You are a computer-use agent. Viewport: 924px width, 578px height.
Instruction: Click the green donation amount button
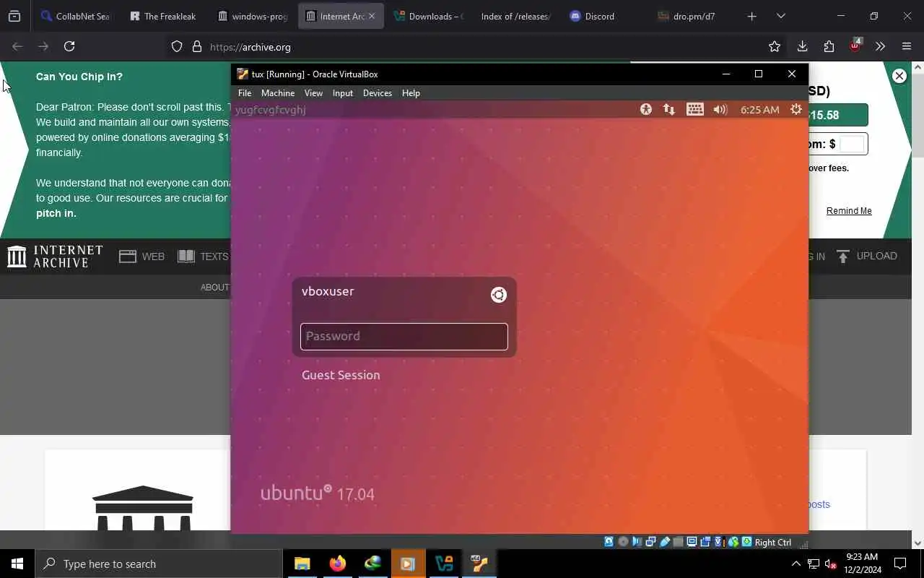(x=837, y=116)
